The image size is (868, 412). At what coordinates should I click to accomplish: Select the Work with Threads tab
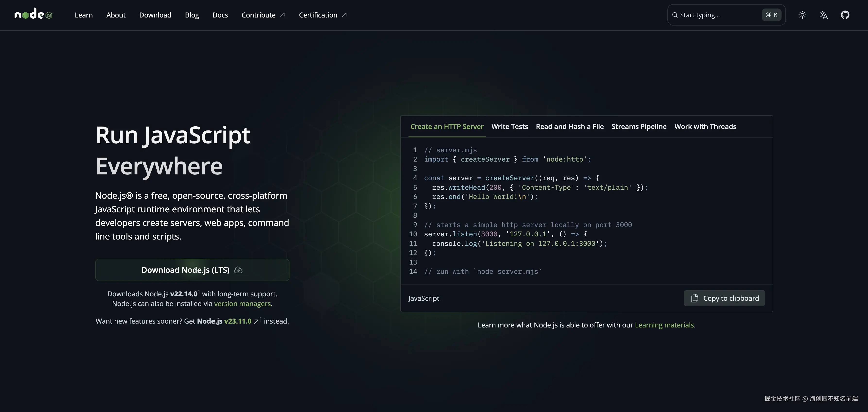point(705,126)
